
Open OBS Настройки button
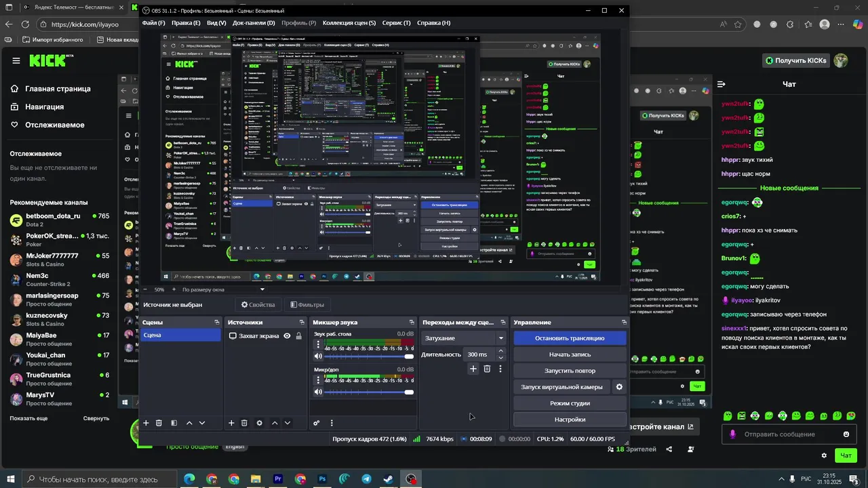(x=570, y=420)
